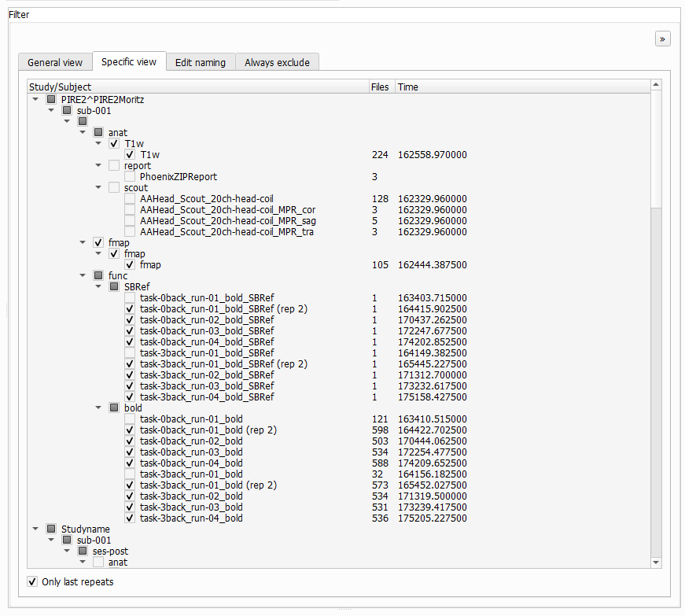Toggle the bold folder checkbox

click(x=114, y=408)
